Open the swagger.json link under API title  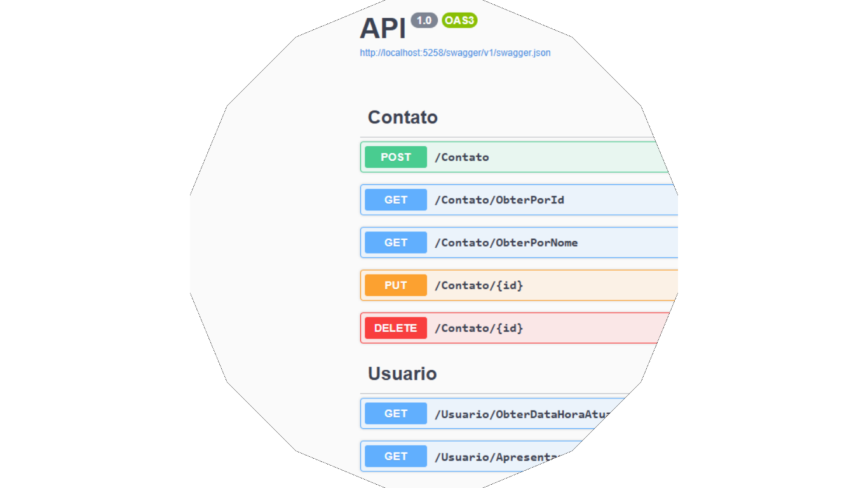point(455,53)
